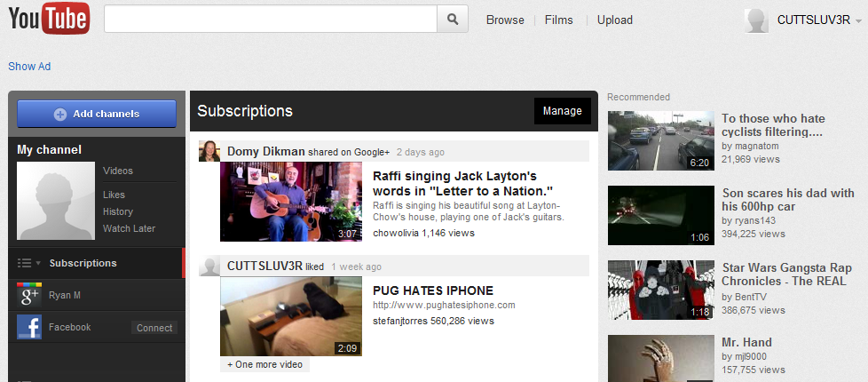Click the Facebook icon in the sidebar

(x=29, y=327)
